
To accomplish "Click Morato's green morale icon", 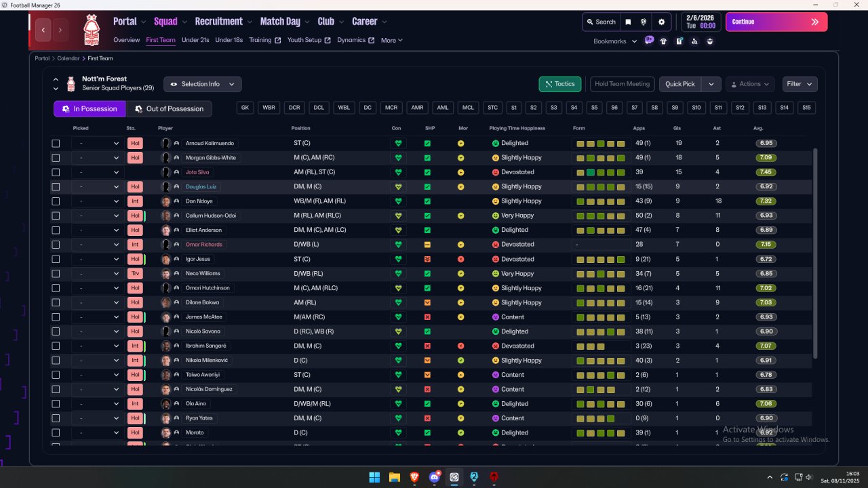I will pos(461,433).
